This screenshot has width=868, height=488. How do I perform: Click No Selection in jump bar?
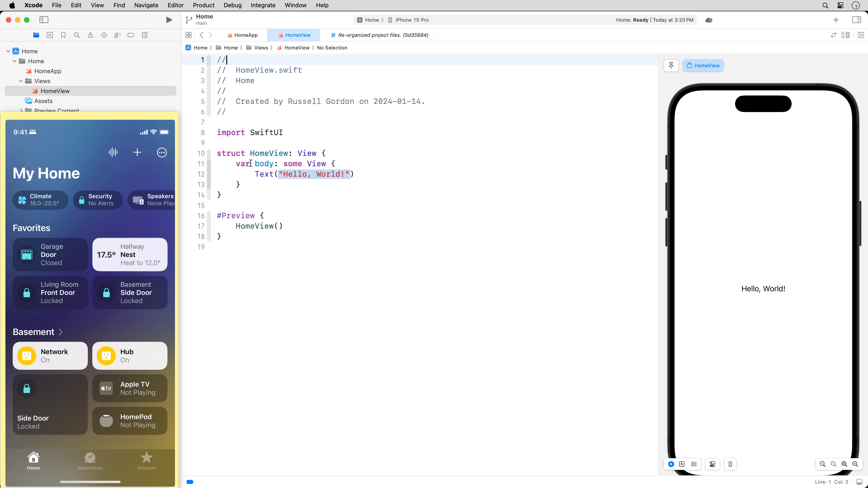pos(332,48)
